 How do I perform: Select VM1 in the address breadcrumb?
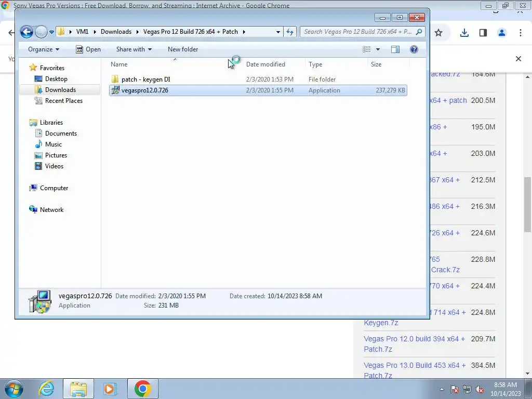coord(82,32)
